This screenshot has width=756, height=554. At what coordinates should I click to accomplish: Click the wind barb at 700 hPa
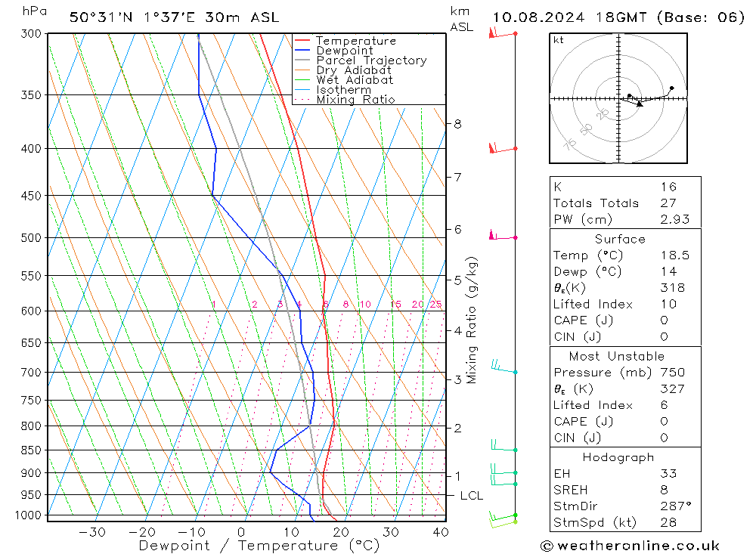point(503,367)
